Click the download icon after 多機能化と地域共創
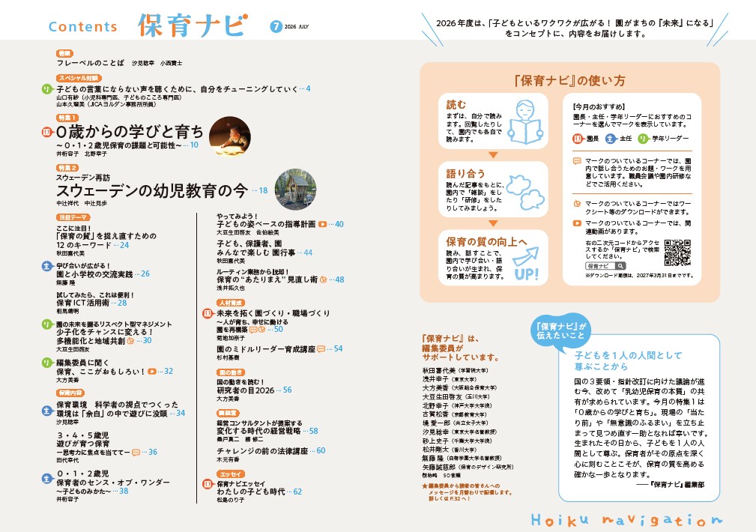The width and height of the screenshot is (756, 532). pos(130,340)
